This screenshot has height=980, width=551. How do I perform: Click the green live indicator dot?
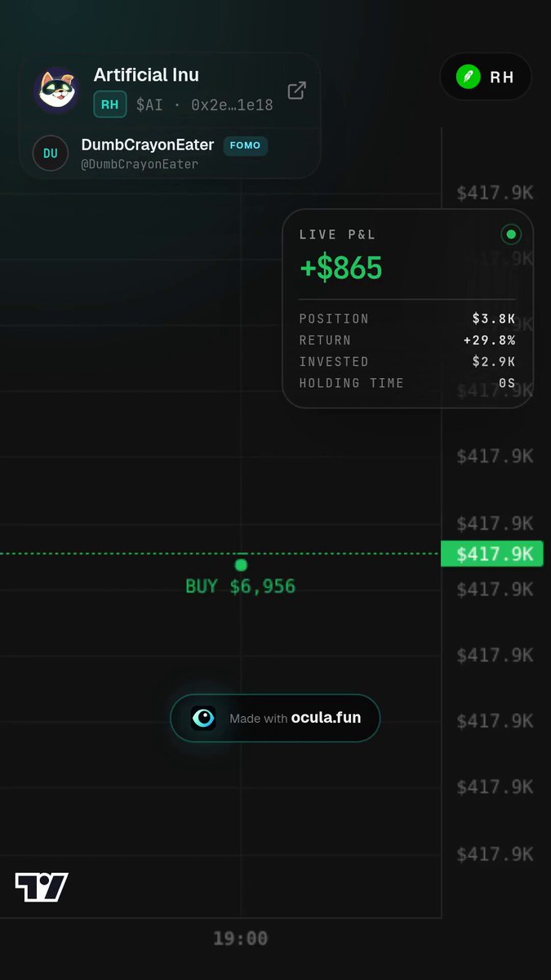click(x=511, y=234)
